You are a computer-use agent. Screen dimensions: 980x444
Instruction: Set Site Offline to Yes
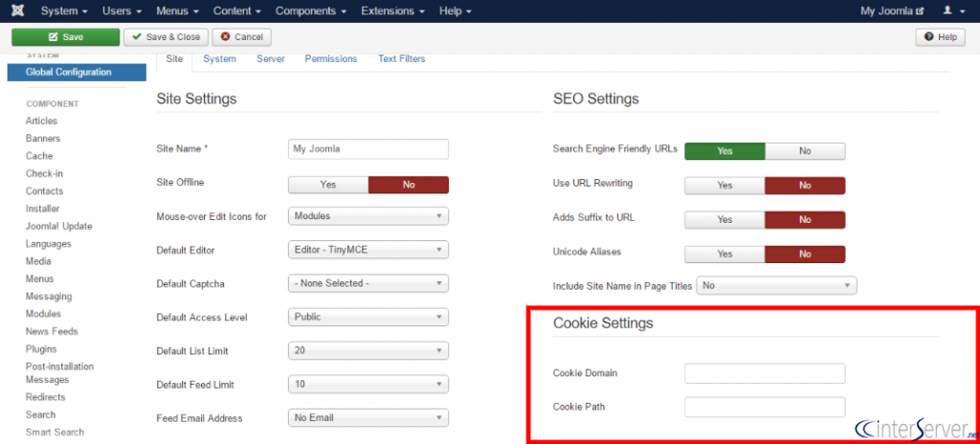tap(328, 185)
